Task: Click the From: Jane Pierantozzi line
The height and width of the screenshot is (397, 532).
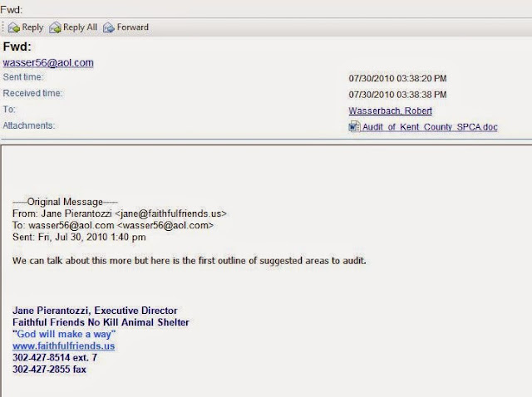Action: pyautogui.click(x=120, y=213)
